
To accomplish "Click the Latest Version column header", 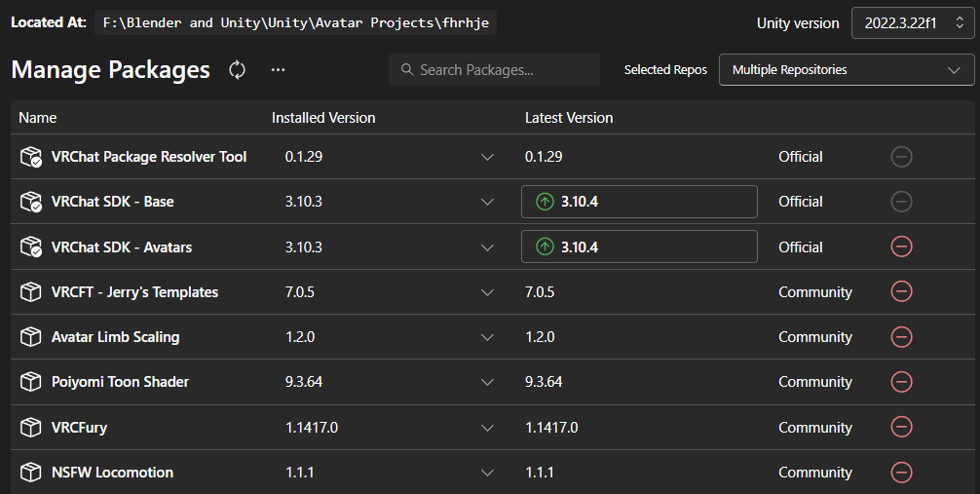I will pyautogui.click(x=569, y=118).
